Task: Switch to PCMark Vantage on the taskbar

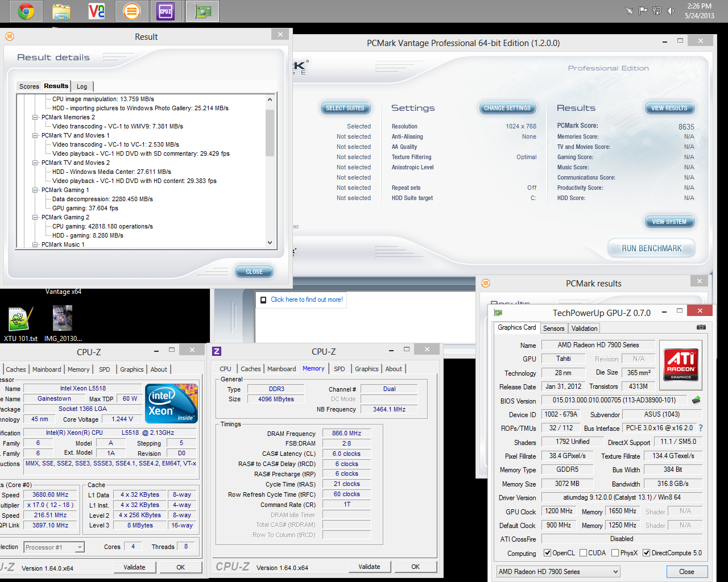Action: pyautogui.click(x=131, y=11)
